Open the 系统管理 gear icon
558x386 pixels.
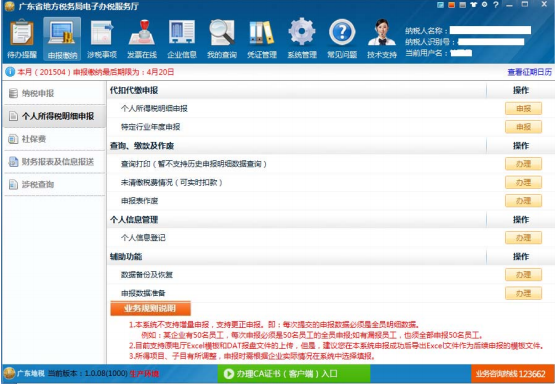pyautogui.click(x=302, y=38)
